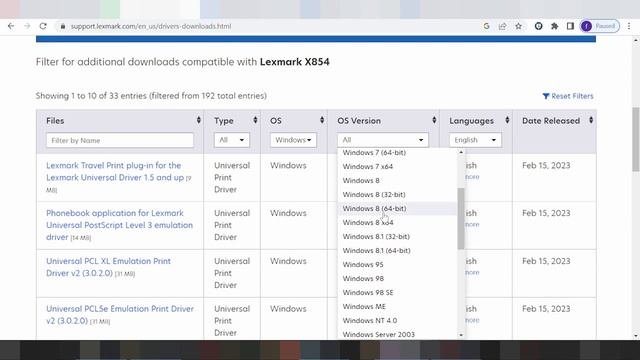This screenshot has width=640, height=360.
Task: Open Universal PCL5e Emulation Print Driver link
Action: tap(120, 315)
